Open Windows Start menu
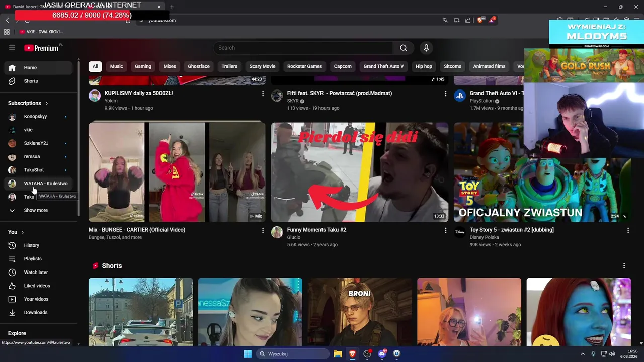The image size is (644, 362). click(248, 354)
